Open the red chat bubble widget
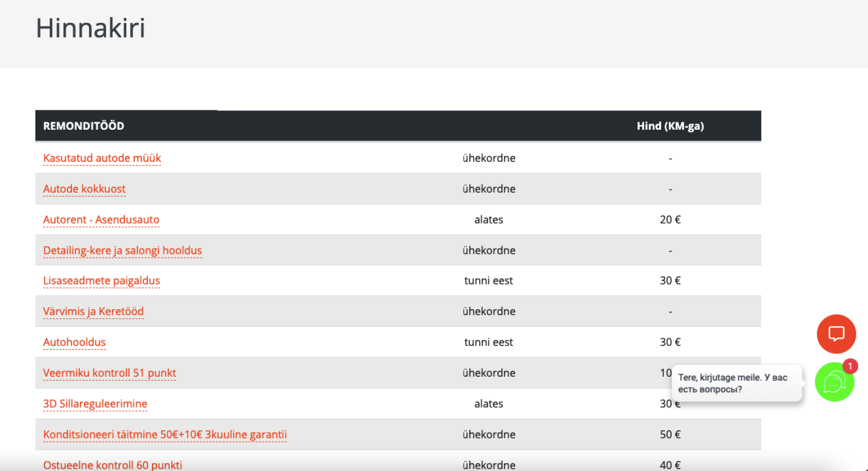Screen dimensions: 868x471 point(836,334)
